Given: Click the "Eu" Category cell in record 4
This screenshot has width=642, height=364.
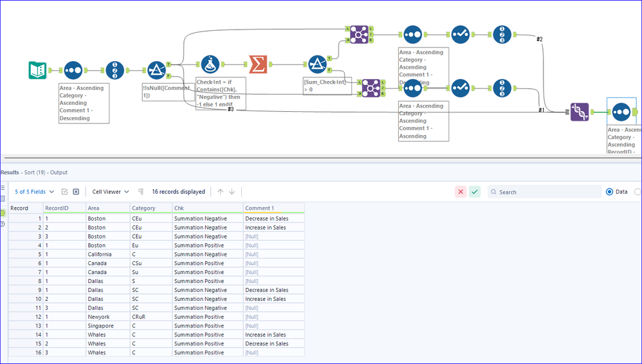Looking at the screenshot, I should click(x=151, y=245).
